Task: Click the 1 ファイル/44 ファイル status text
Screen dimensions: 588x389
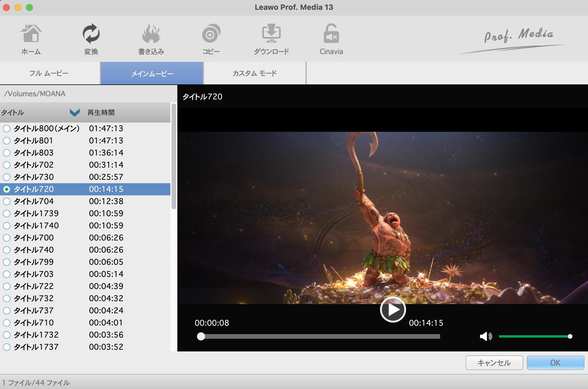Action: pos(36,383)
